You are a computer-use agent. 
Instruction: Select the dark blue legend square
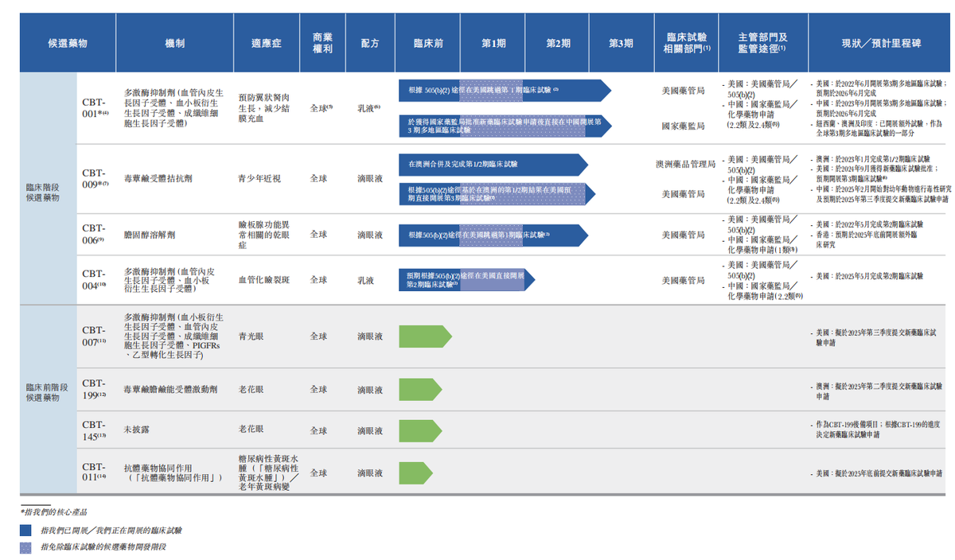pos(25,530)
